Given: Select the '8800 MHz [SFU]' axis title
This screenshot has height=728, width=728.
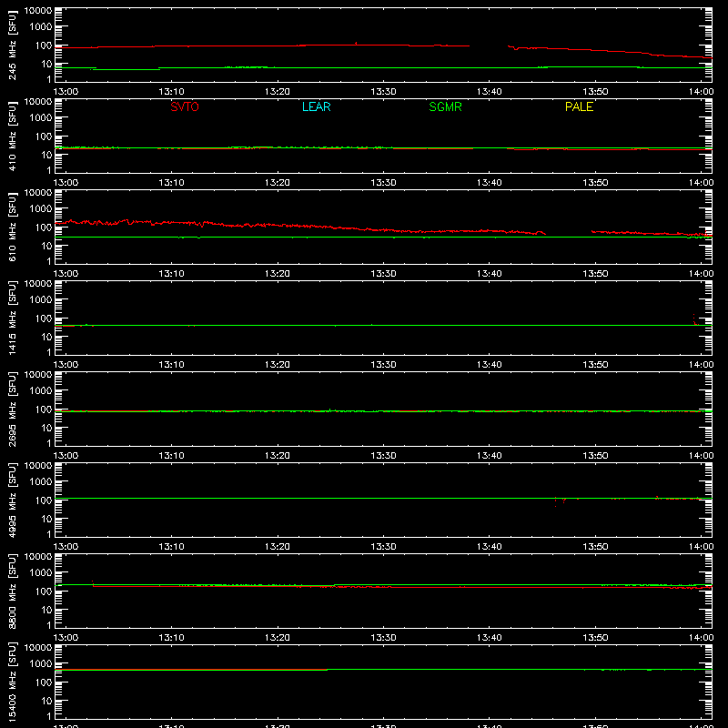Looking at the screenshot, I should [13, 591].
